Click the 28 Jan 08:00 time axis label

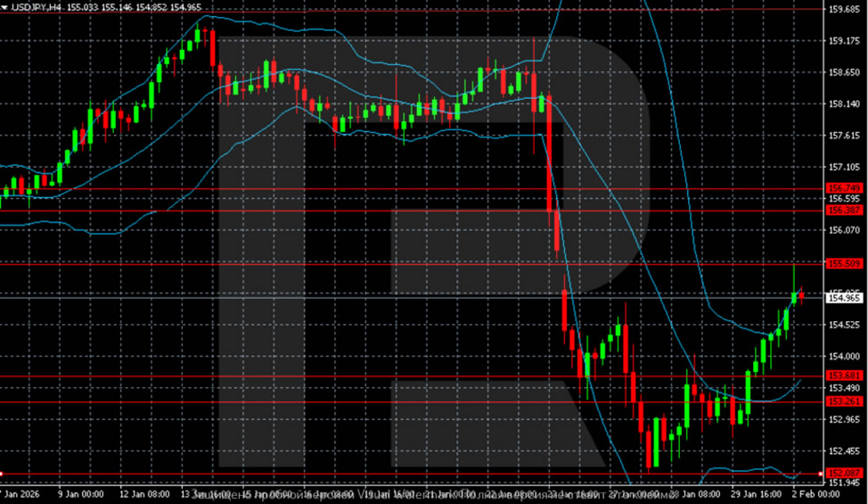(695, 494)
